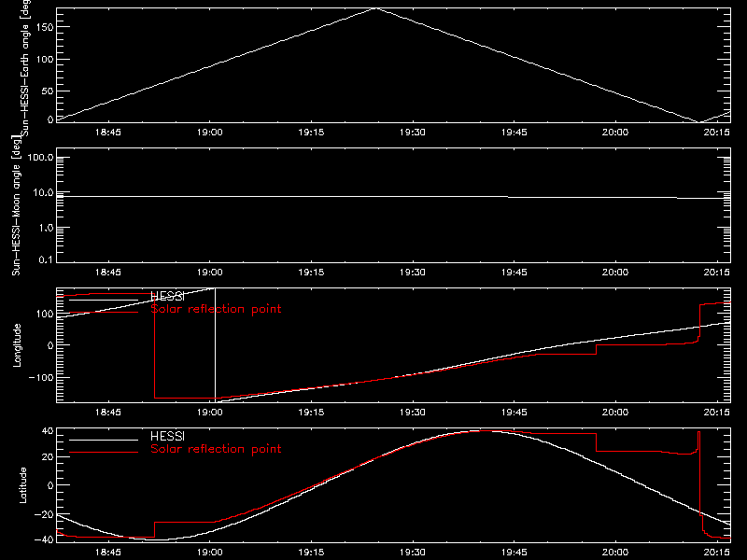This screenshot has width=747, height=560.
Task: Click 18:45 time label under Moon angle plot
Action: pyautogui.click(x=108, y=273)
